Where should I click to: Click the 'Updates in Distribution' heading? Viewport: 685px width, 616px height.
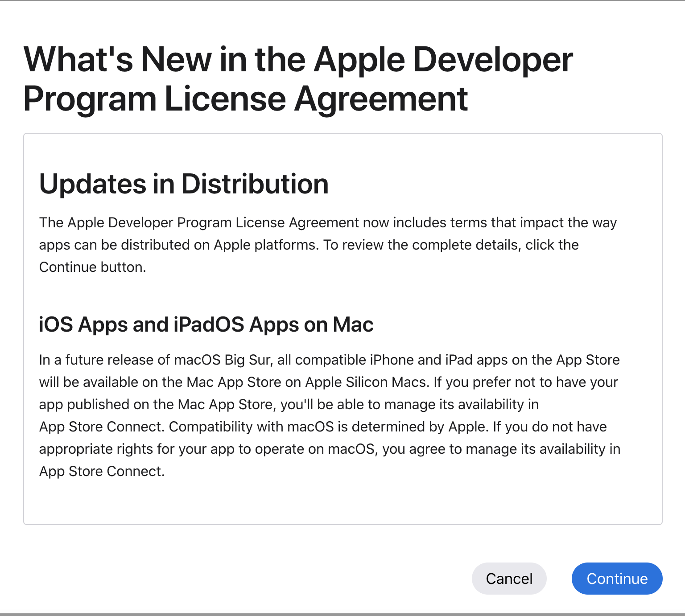tap(184, 184)
